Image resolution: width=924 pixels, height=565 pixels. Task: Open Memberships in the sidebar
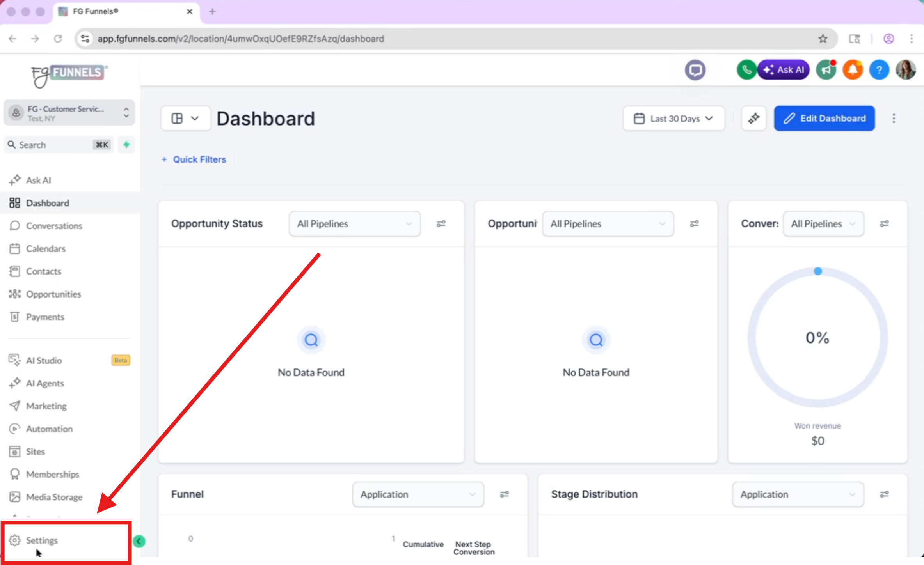coord(69,474)
